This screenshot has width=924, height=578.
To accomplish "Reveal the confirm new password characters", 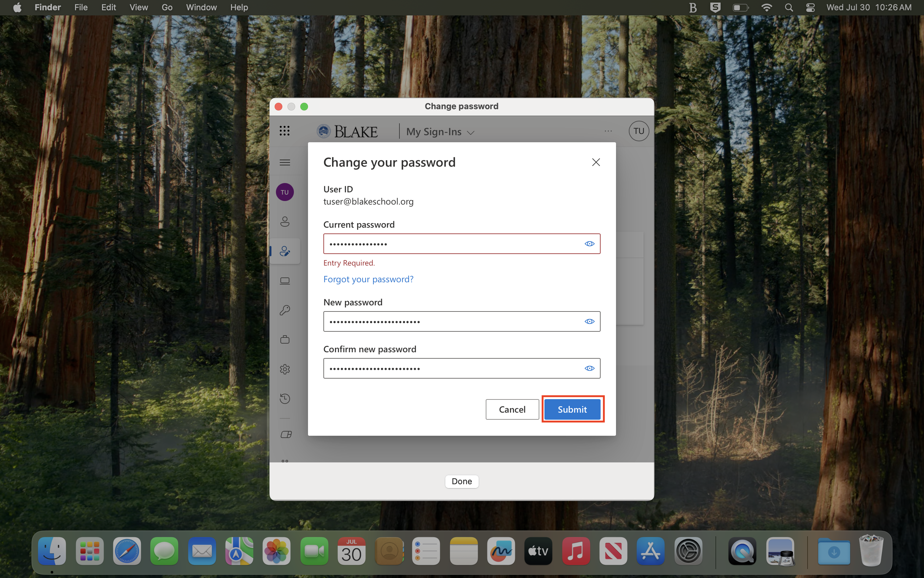I will (589, 369).
